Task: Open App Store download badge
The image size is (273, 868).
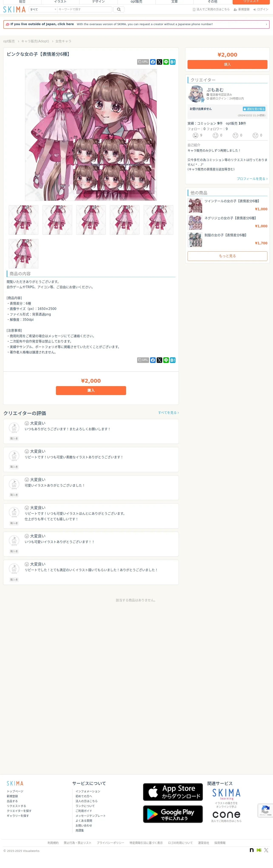Action: tap(173, 792)
